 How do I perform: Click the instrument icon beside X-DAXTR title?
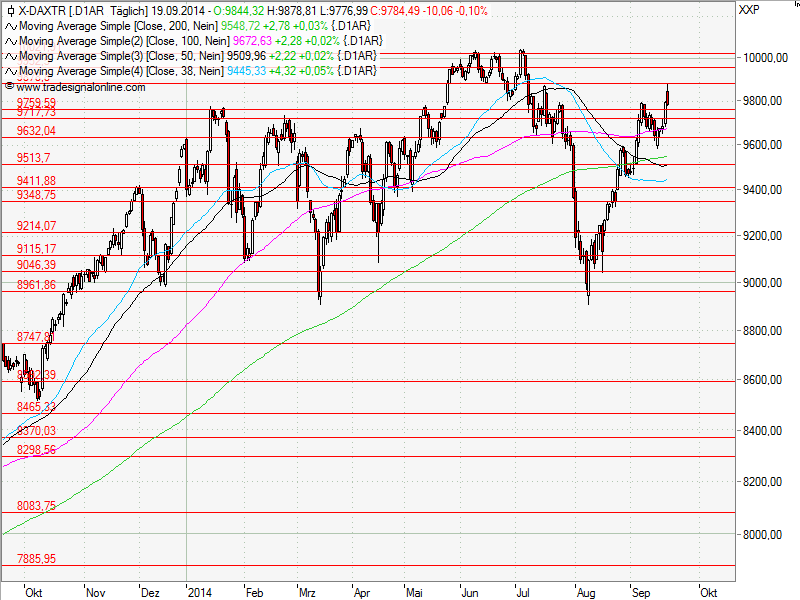(9, 13)
